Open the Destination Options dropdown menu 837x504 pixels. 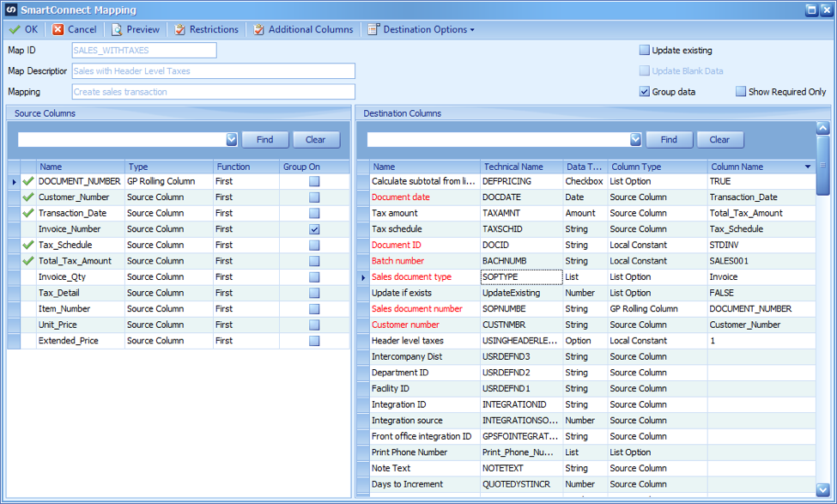click(x=472, y=30)
